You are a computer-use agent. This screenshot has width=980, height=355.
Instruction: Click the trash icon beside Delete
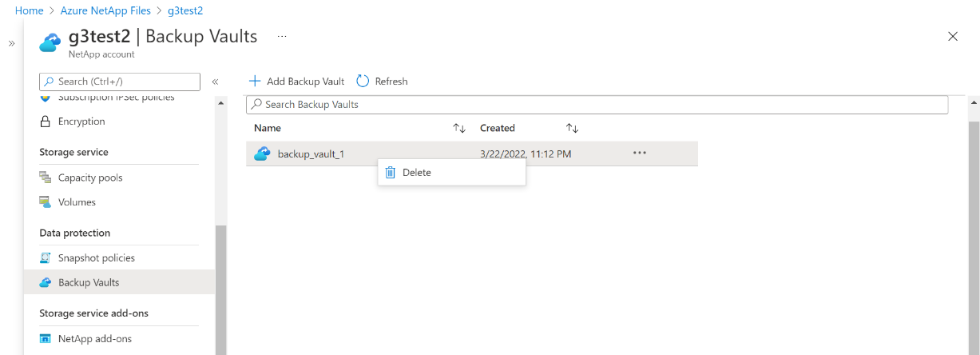click(391, 172)
